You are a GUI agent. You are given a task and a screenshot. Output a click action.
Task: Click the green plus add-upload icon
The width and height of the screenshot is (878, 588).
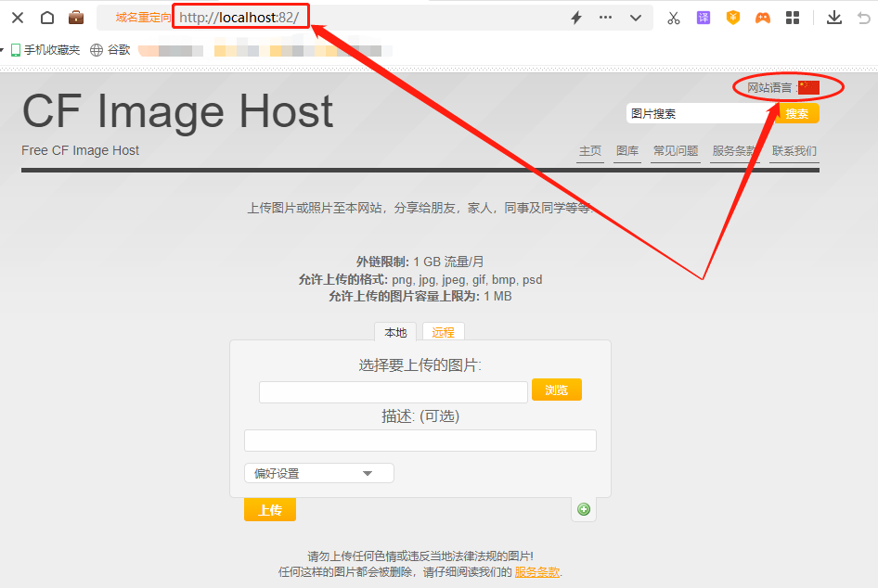pos(584,508)
